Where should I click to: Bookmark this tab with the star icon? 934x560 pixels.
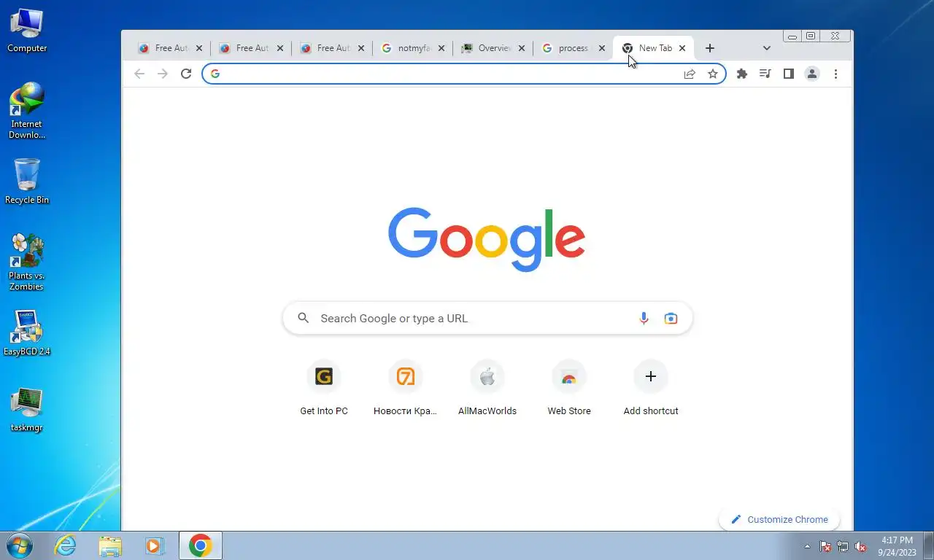pyautogui.click(x=713, y=74)
